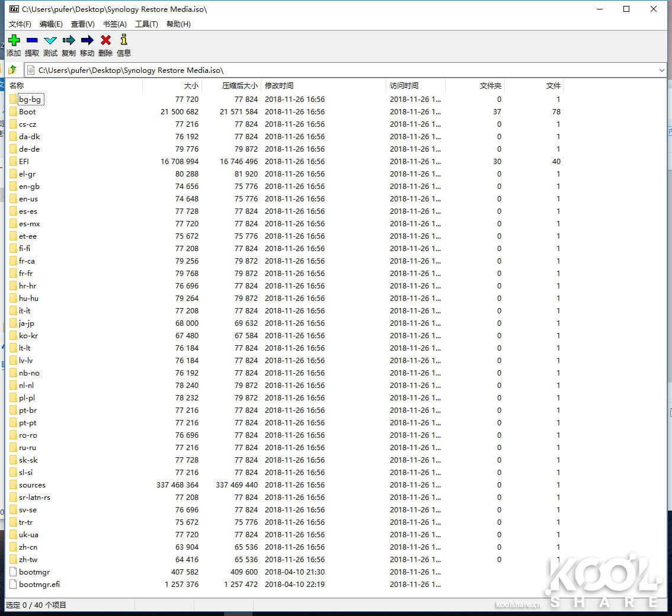Sort the list by 名称 column header
Image resolution: width=672 pixels, height=616 pixels.
(x=17, y=86)
